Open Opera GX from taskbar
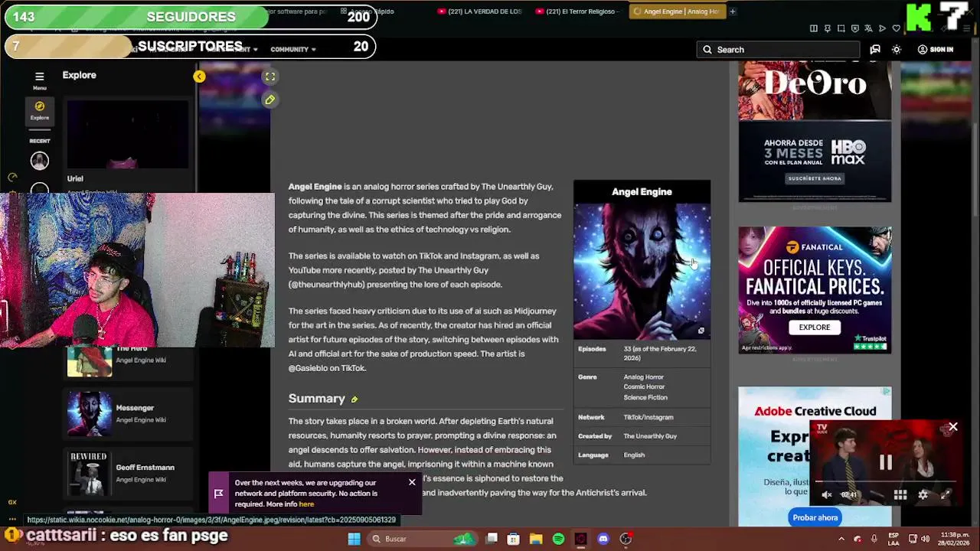This screenshot has width=980, height=551. coord(580,539)
